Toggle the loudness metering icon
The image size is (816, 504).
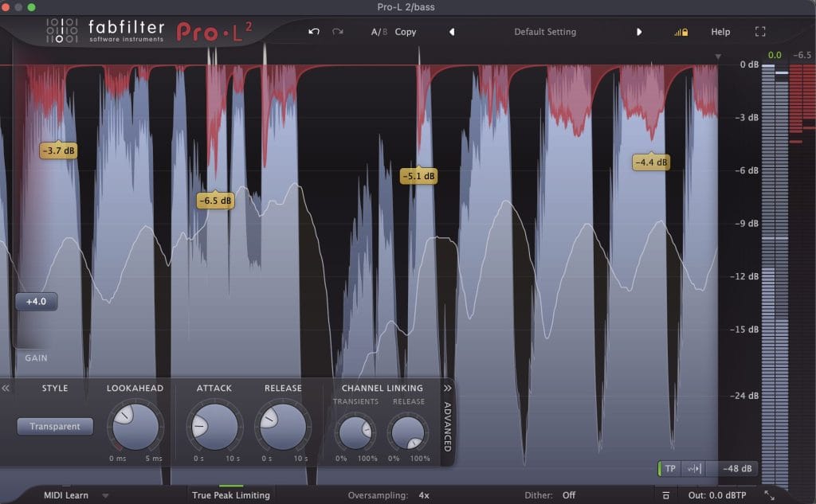(x=694, y=469)
